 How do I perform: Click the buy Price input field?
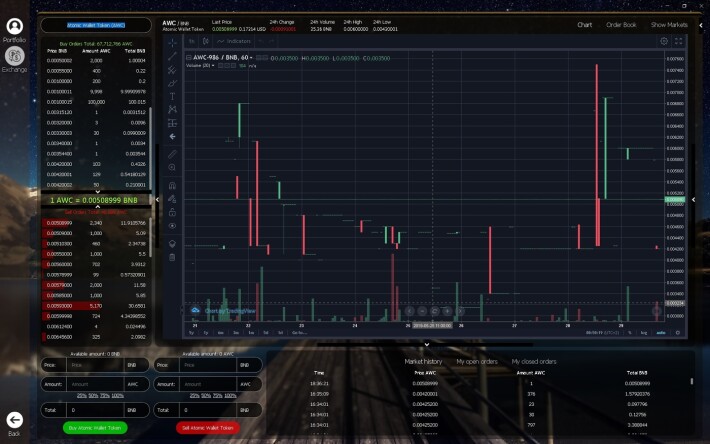tap(95, 365)
